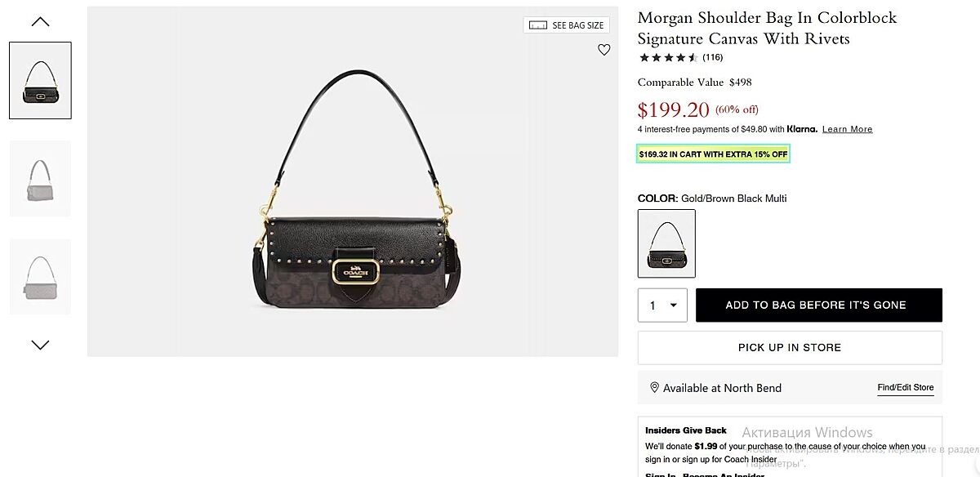View the second gray bag thumbnail
980x477 pixels.
pyautogui.click(x=40, y=179)
